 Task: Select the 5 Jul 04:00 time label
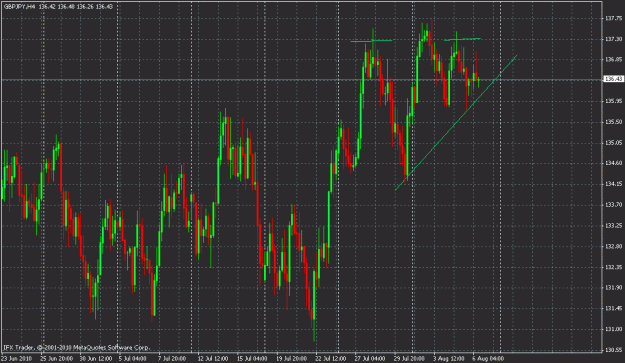pos(133,358)
